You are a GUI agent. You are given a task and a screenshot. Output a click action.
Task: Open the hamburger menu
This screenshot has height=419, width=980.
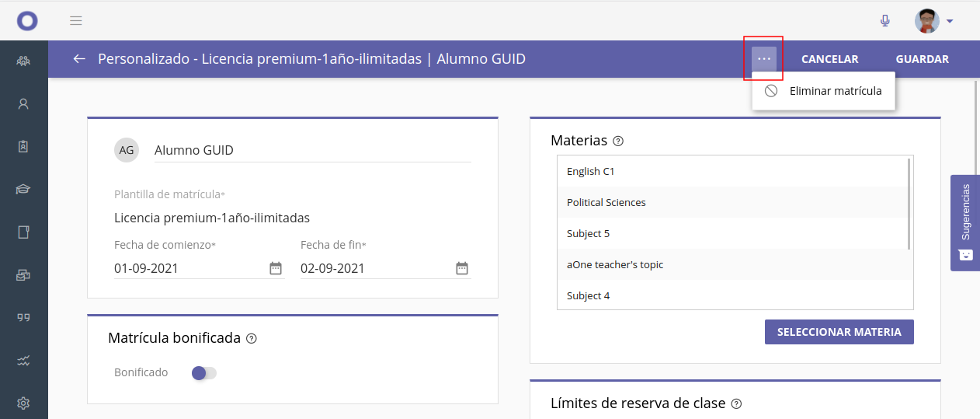click(x=76, y=21)
